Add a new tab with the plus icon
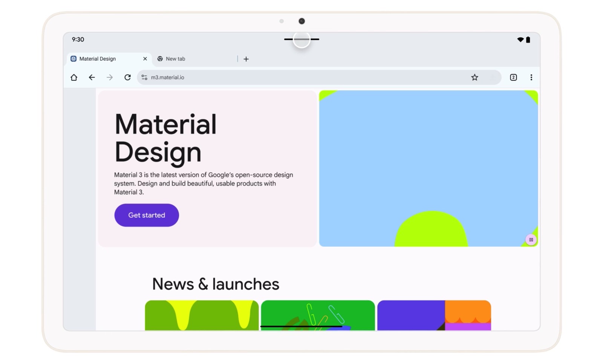Screen dimensions: 603x364 point(246,59)
